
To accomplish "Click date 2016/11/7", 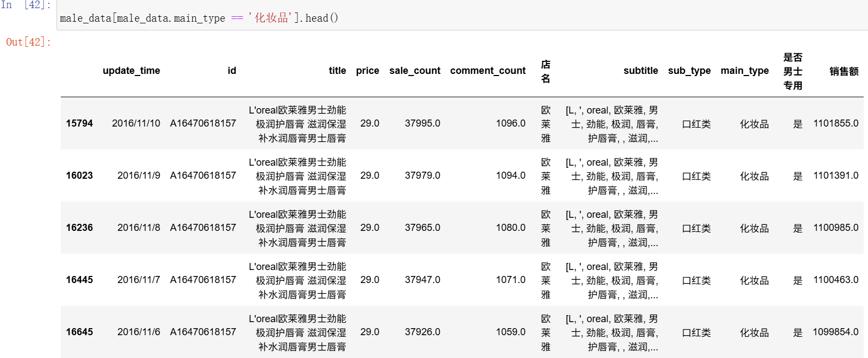I will (139, 280).
